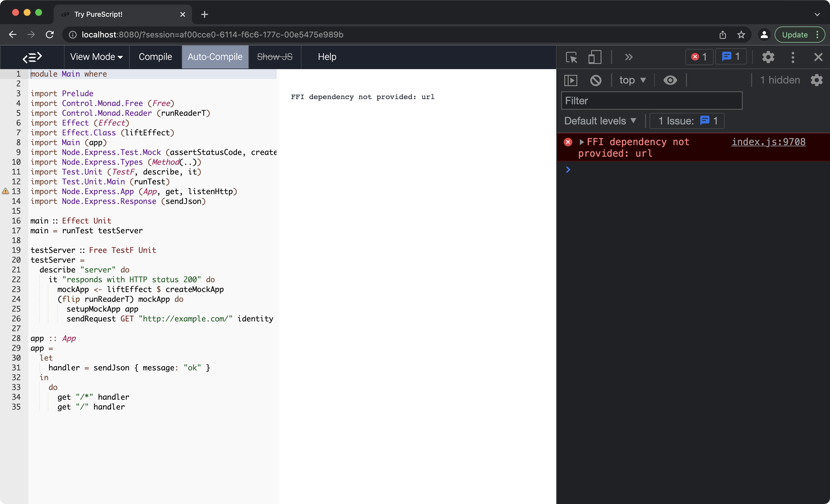Click the '1 hidden' messages label
Image resolution: width=830 pixels, height=504 pixels.
click(780, 80)
